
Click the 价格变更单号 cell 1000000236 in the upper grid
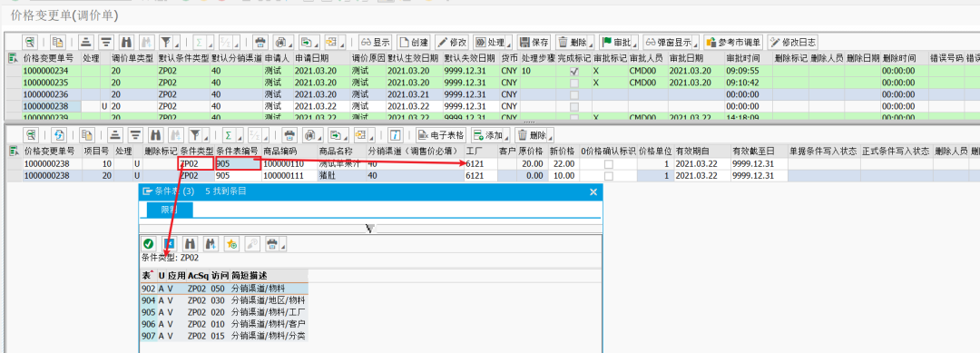52,94
